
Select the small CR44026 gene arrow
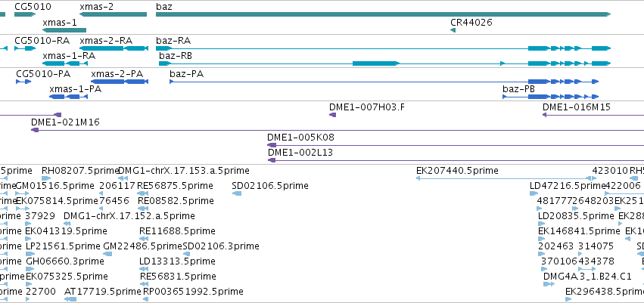(x=453, y=30)
